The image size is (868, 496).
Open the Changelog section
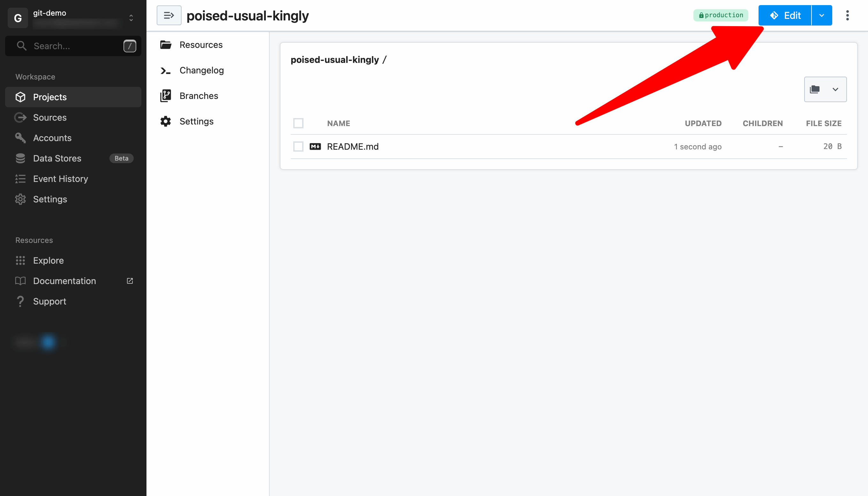tap(201, 70)
